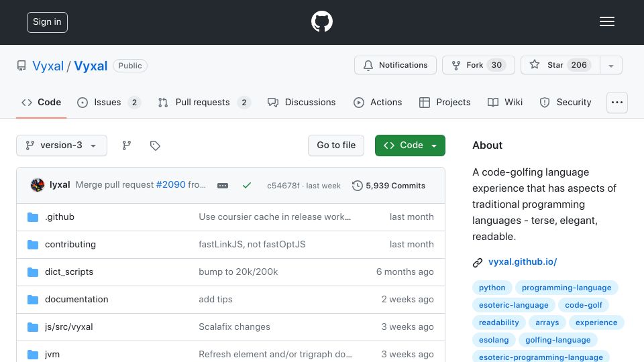
Task: Open lyxal's avatar profile
Action: [x=38, y=185]
